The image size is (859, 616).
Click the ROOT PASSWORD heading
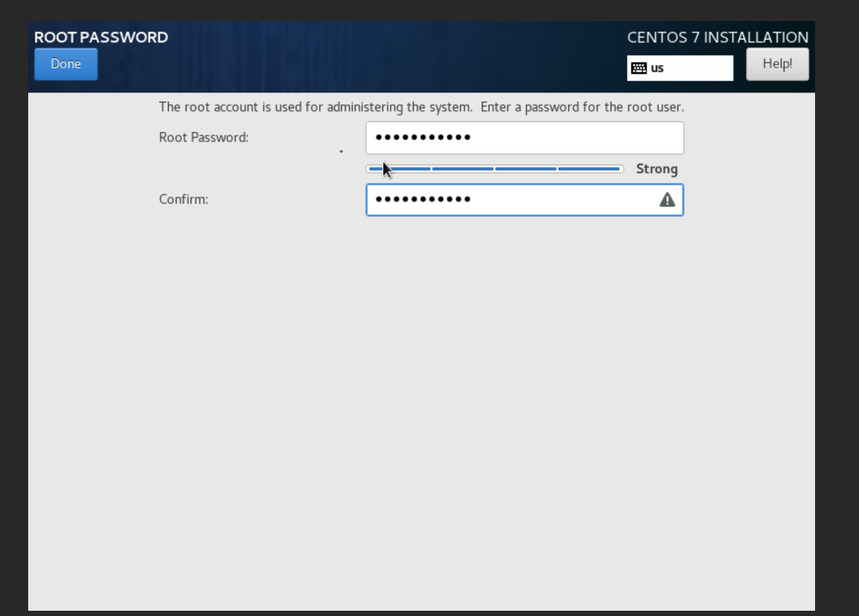point(101,37)
